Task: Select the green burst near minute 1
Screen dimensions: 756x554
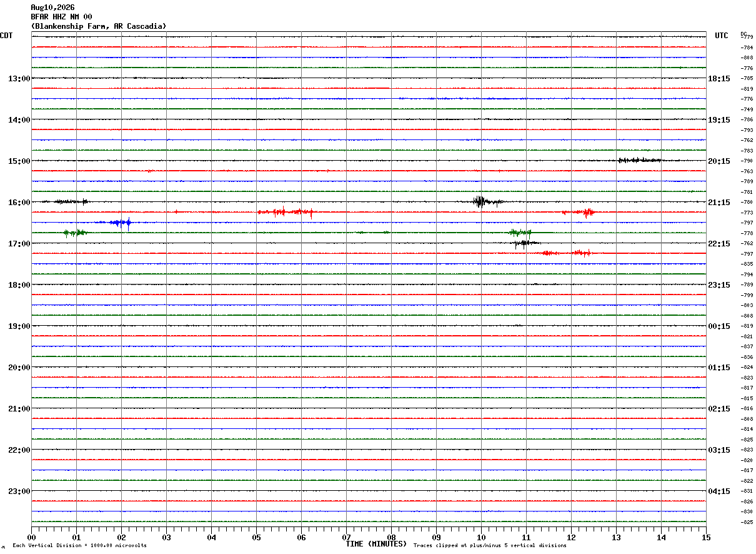Action: [x=75, y=233]
